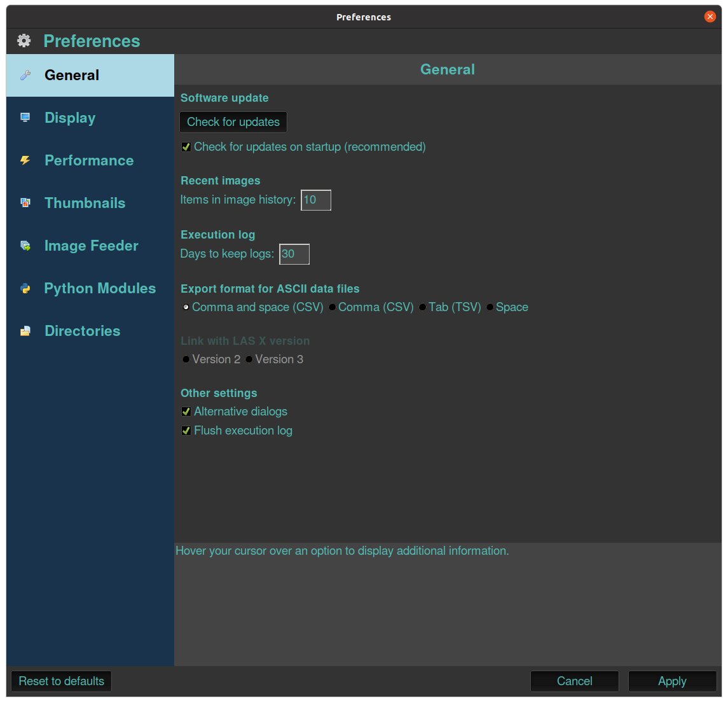Select Tab (TSV) export format
Image resolution: width=728 pixels, height=703 pixels.
click(423, 307)
